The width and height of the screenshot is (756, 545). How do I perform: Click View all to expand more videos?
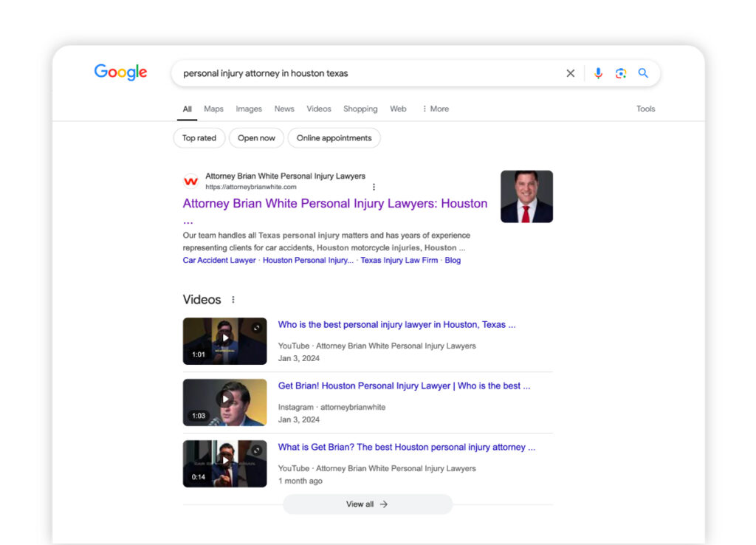(367, 504)
